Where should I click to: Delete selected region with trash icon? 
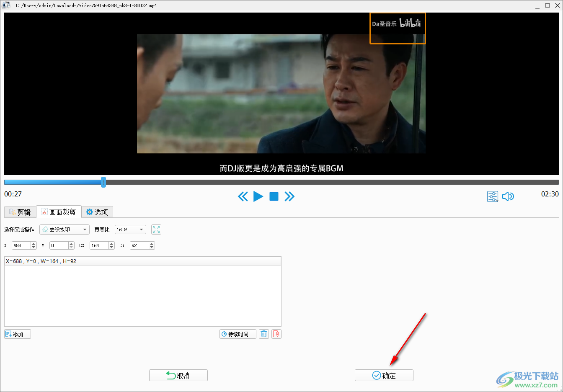(x=264, y=334)
